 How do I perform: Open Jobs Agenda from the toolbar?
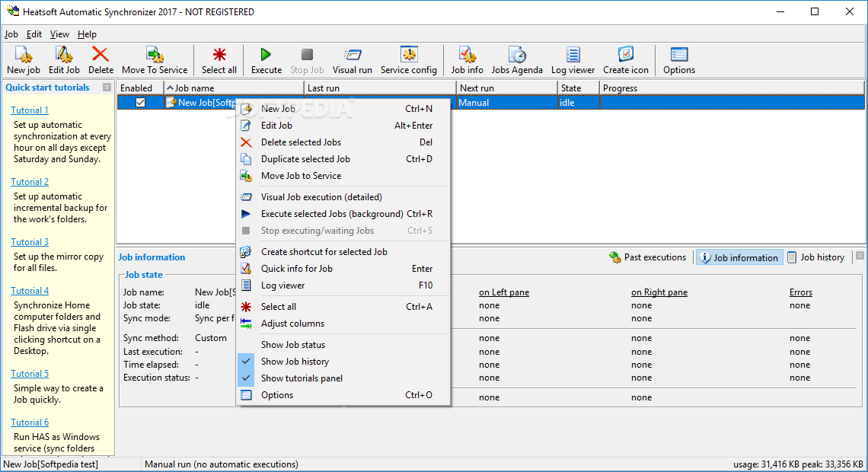[516, 60]
